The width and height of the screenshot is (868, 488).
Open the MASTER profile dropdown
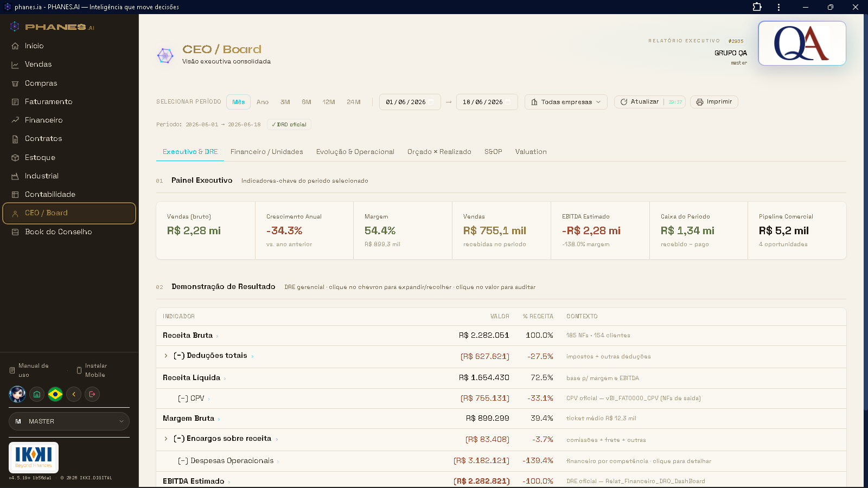click(69, 421)
